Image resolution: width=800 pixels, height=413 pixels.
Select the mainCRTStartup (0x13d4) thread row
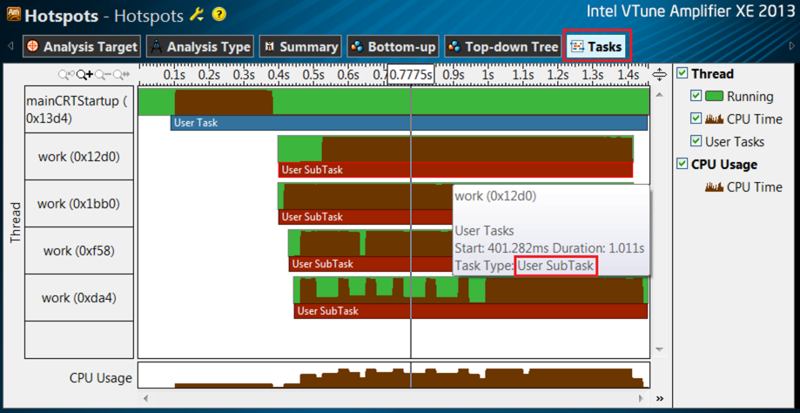tap(79, 109)
